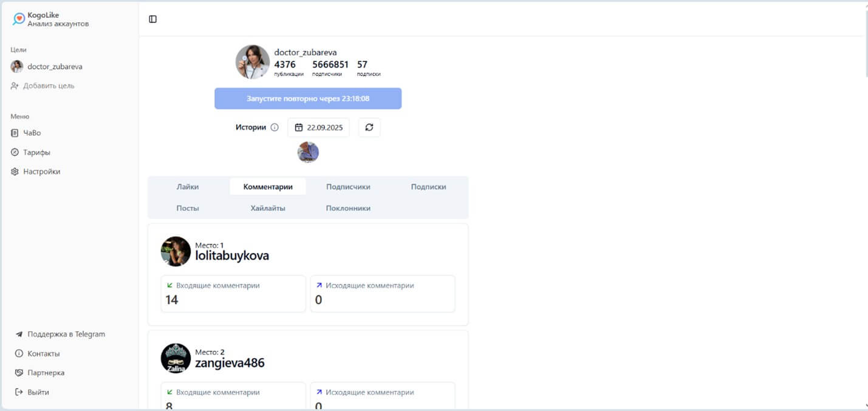
Task: Click incoming comments value 14
Action: (172, 300)
